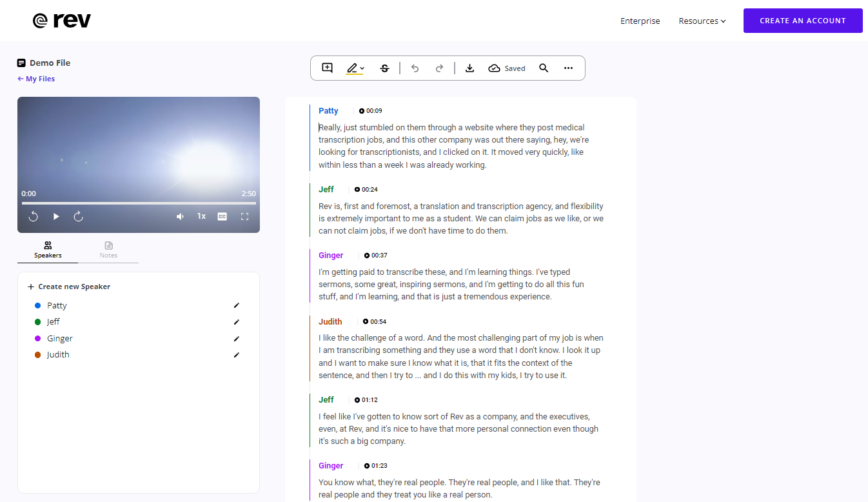Play the demo video

pos(56,216)
